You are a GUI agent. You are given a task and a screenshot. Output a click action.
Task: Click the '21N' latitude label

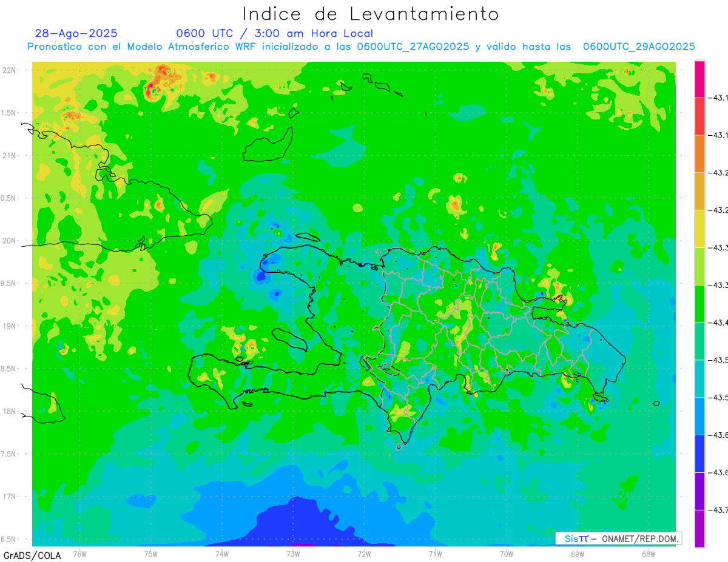coord(10,156)
